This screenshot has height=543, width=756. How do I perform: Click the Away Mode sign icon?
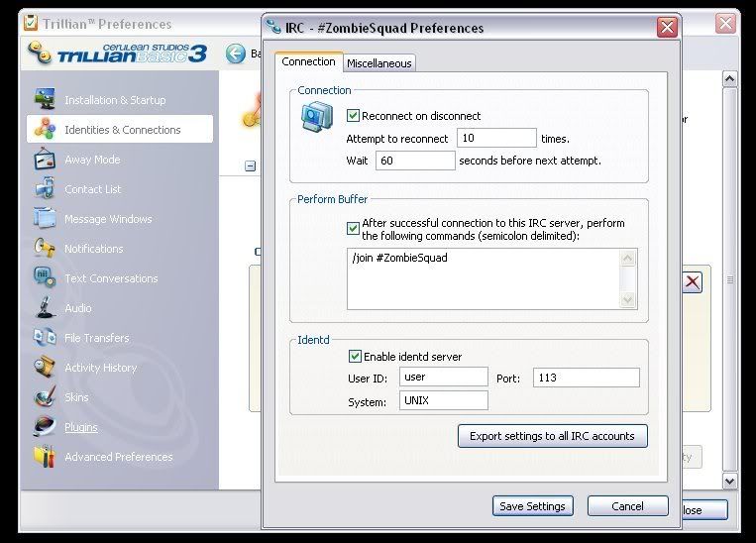45,159
